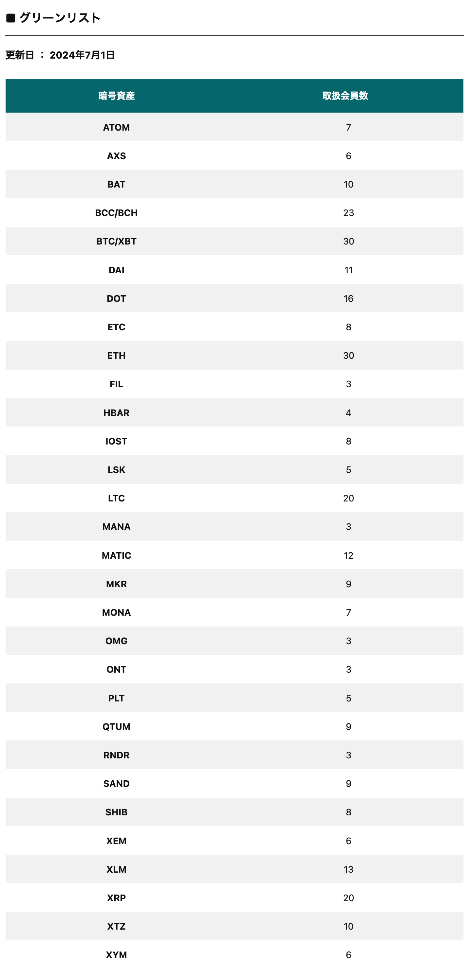Select the RNDR row label
Image resolution: width=469 pixels, height=980 pixels.
(x=117, y=755)
